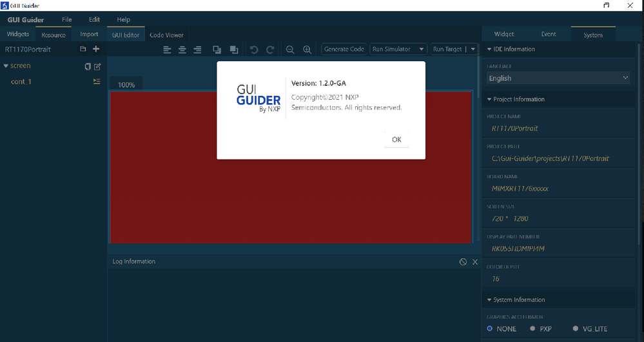Click the RT1170Portrait project name field
Viewport: 644px width, 342px height.
click(514, 129)
